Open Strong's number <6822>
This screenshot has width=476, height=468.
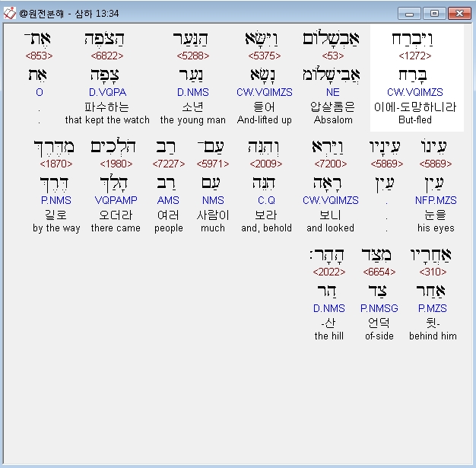[107, 56]
